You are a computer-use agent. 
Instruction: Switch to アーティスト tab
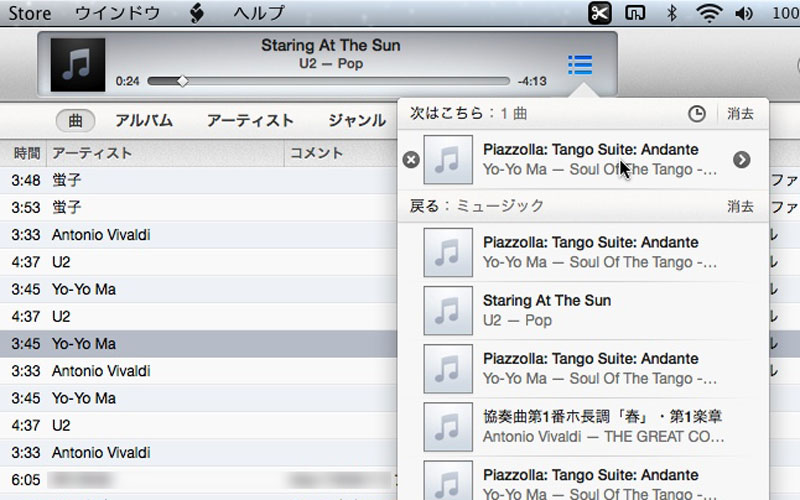[250, 120]
